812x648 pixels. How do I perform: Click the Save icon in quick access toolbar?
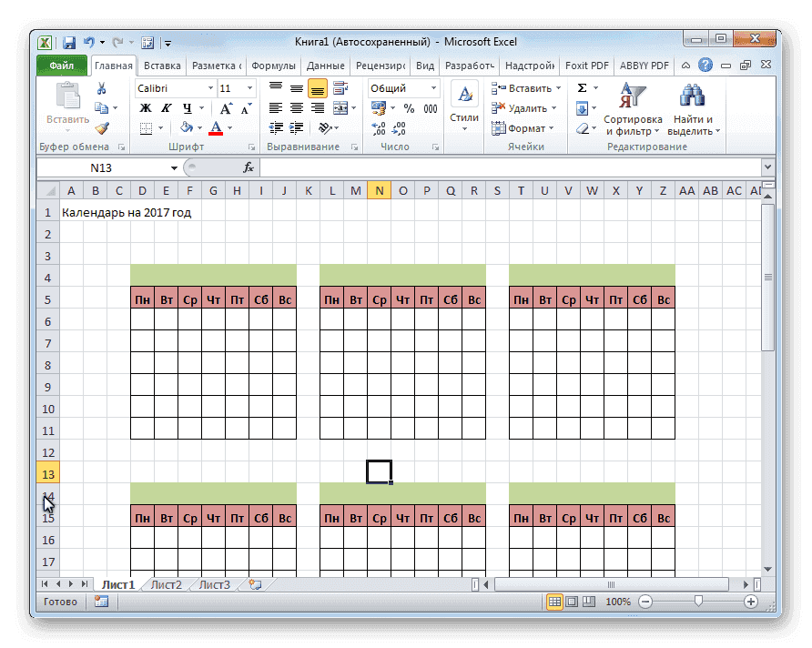point(69,42)
